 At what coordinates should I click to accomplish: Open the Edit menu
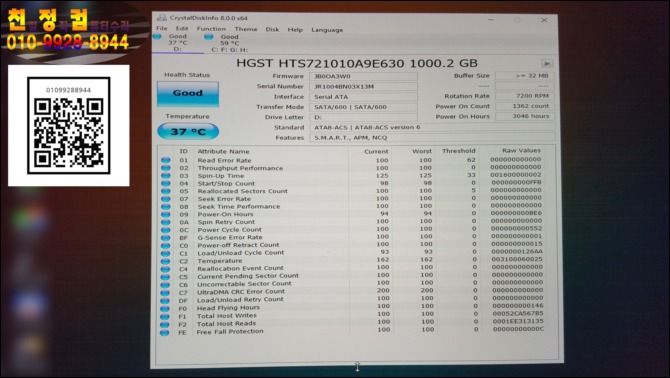tap(182, 29)
